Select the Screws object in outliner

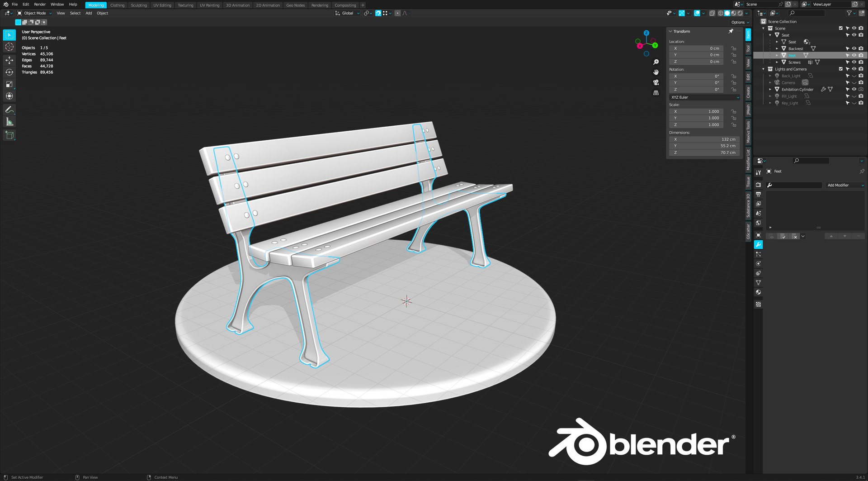click(794, 62)
